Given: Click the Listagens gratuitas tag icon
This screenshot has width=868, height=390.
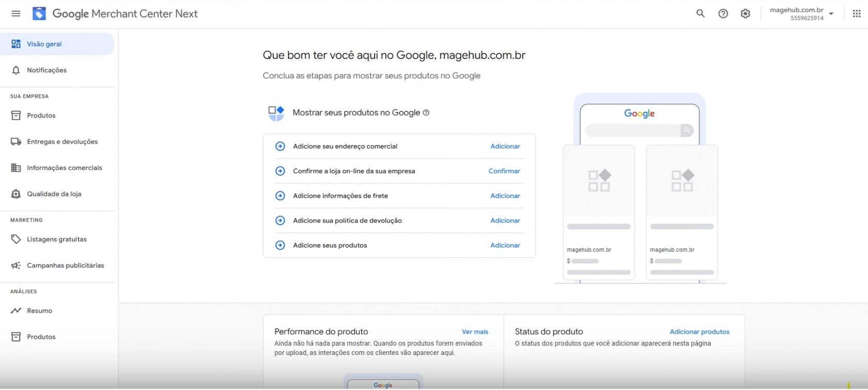Looking at the screenshot, I should pos(16,239).
